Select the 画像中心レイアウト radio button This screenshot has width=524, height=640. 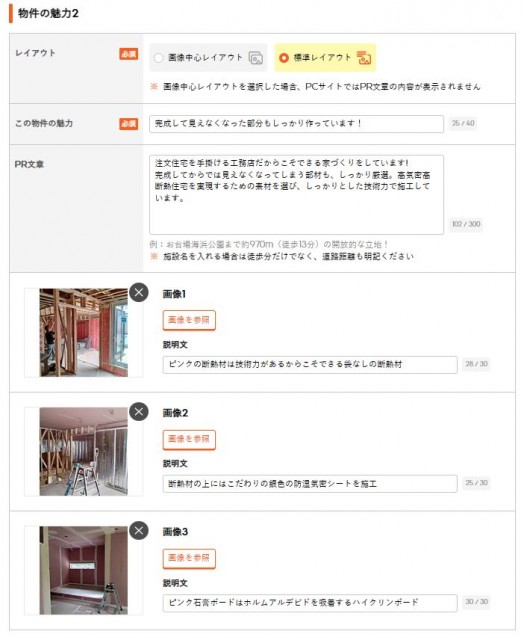(x=159, y=58)
